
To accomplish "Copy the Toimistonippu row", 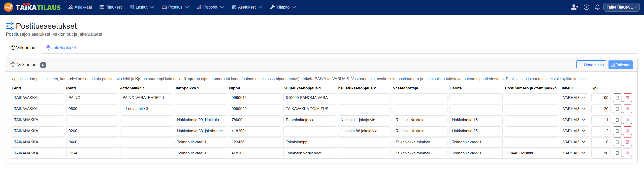I will [x=617, y=142].
